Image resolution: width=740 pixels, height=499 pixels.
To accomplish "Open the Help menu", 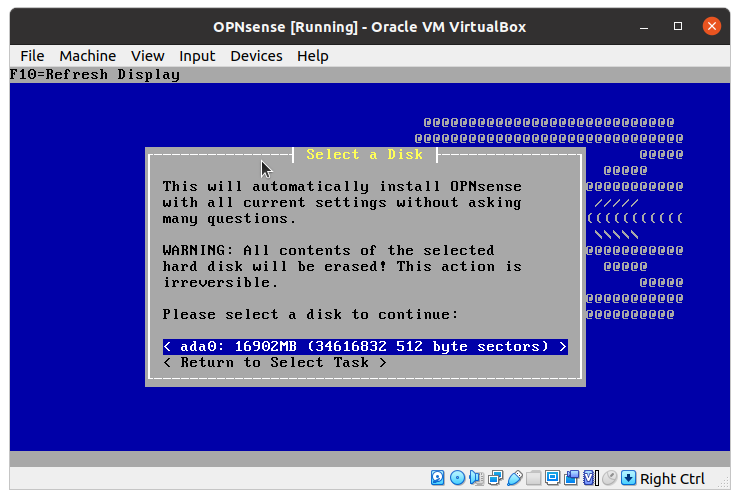I will click(x=312, y=56).
